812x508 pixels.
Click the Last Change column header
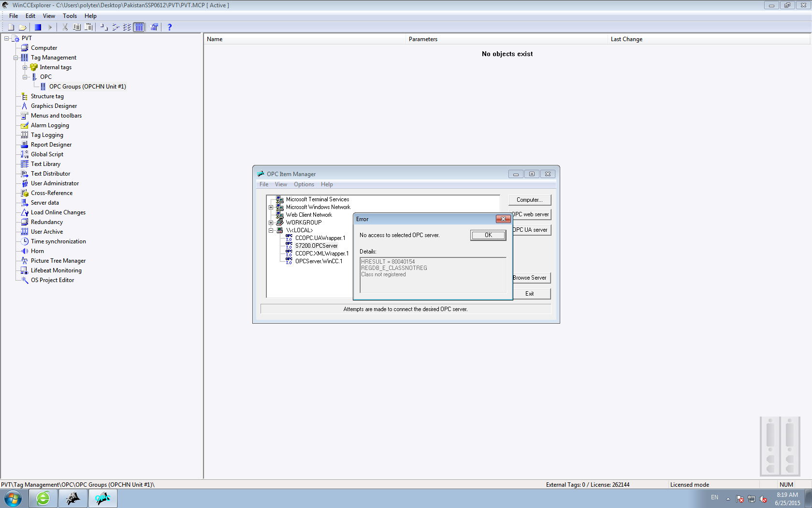coord(709,39)
